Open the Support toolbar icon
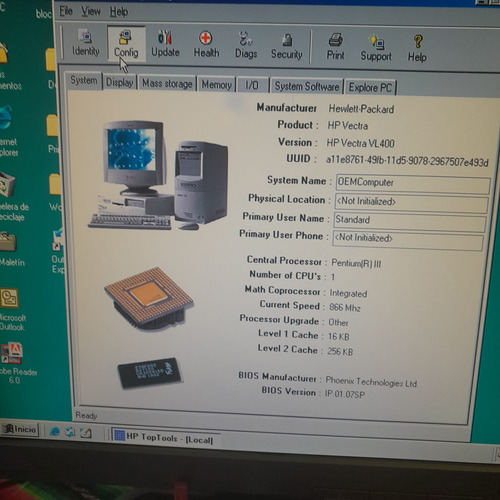 coord(376,48)
